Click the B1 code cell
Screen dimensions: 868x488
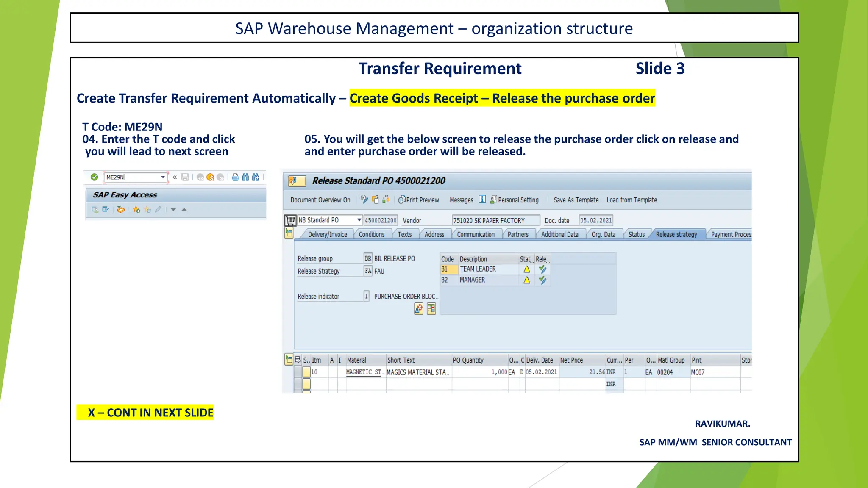coord(449,269)
